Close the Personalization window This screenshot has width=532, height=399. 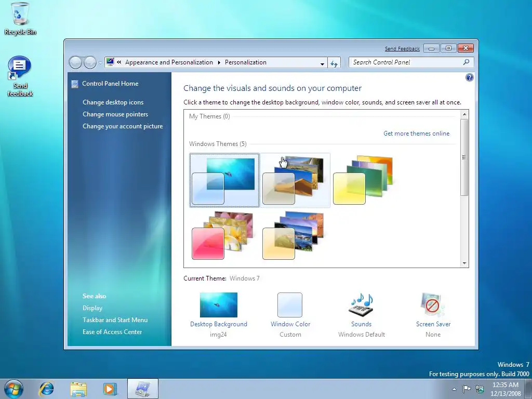[x=466, y=48]
